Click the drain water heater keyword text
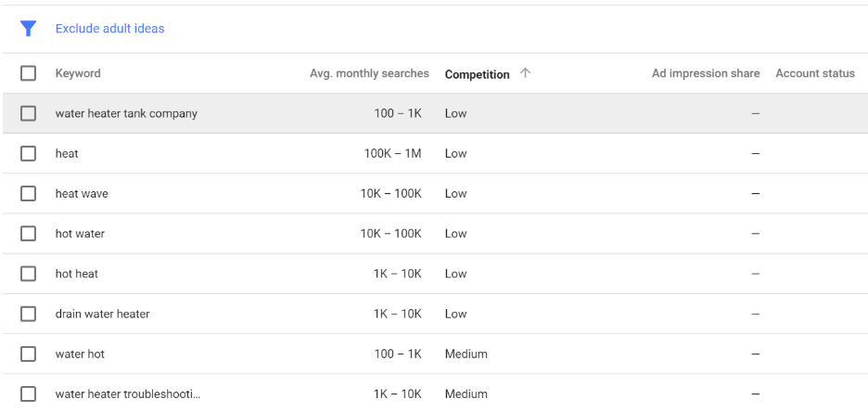The height and width of the screenshot is (412, 868). coord(102,314)
